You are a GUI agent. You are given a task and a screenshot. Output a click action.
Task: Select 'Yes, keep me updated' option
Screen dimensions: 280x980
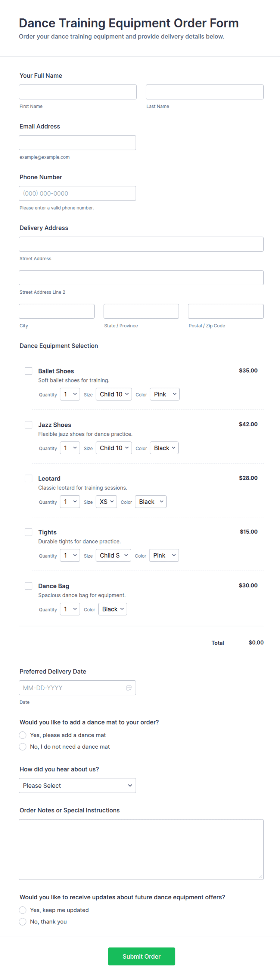23,910
